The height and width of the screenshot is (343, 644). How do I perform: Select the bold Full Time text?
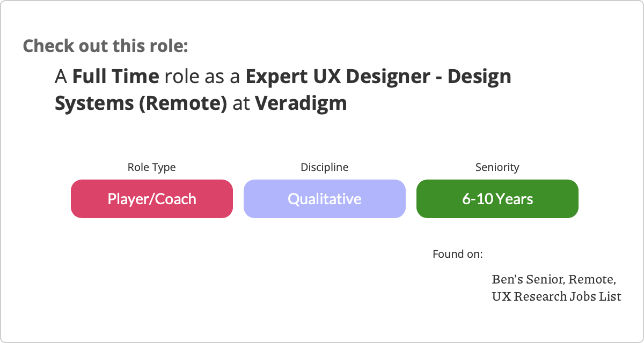(x=116, y=77)
